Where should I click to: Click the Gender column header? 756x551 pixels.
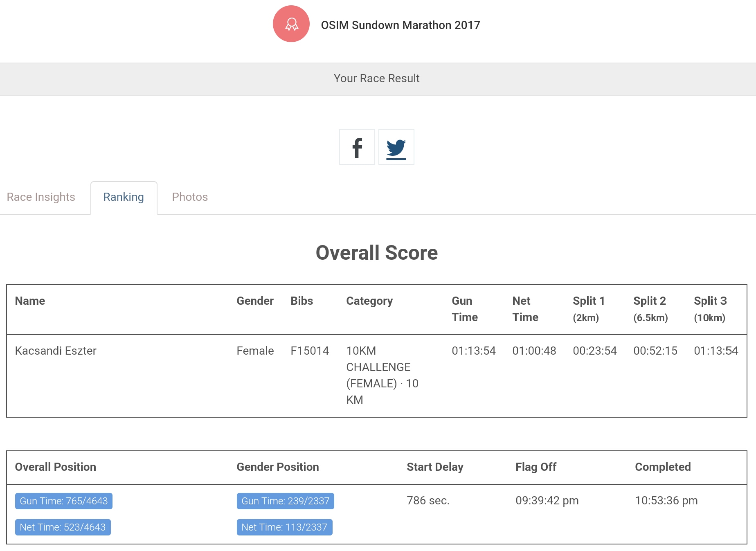[x=255, y=301]
